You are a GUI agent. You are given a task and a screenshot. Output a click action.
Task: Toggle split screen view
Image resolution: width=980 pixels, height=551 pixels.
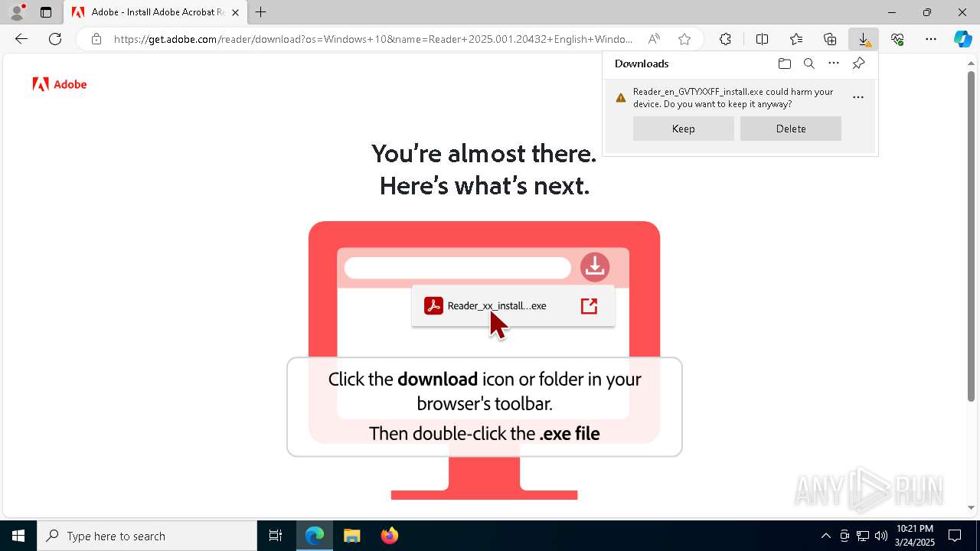pos(762,39)
